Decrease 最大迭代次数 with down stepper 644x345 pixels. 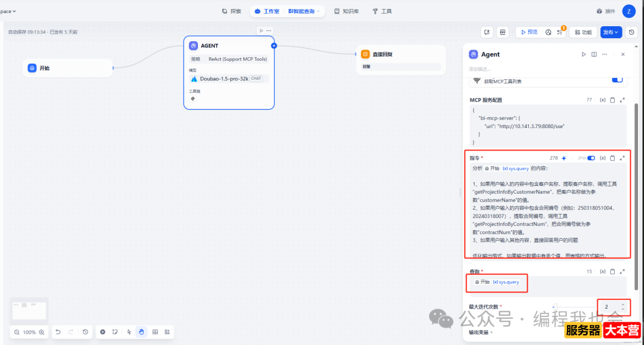pyautogui.click(x=623, y=309)
